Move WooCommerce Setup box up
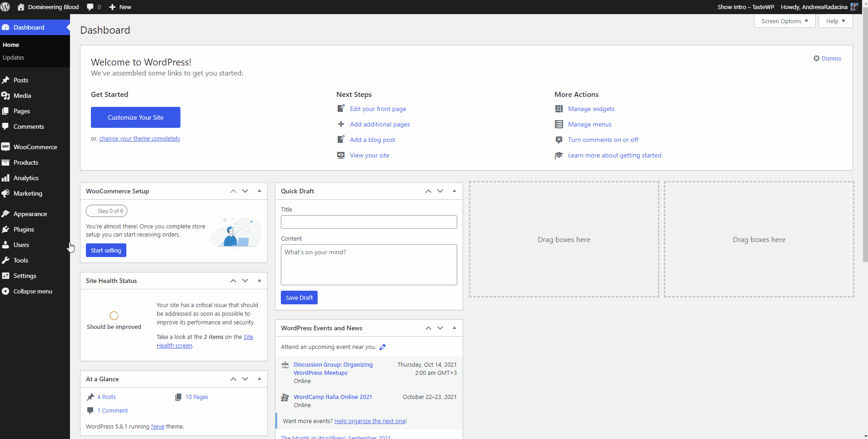 point(233,191)
